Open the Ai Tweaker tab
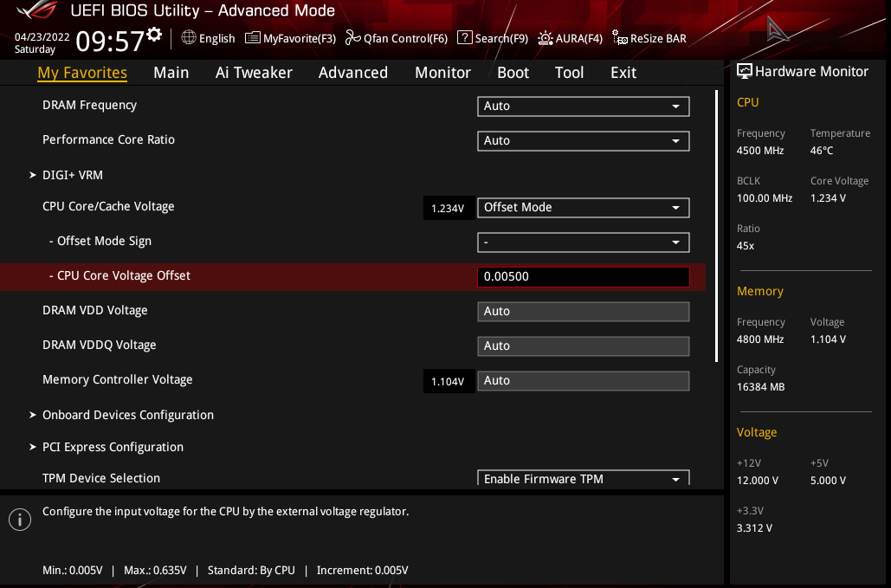 pos(254,73)
